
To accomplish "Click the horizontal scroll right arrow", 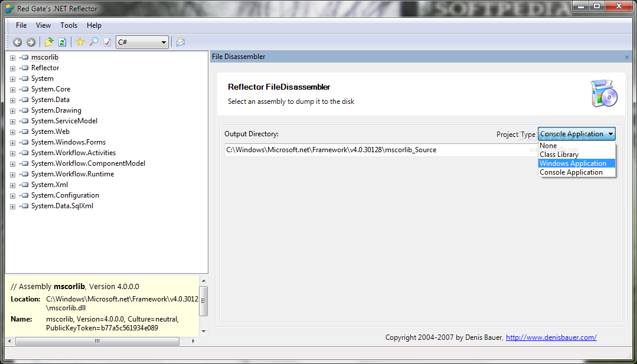I will [x=194, y=341].
